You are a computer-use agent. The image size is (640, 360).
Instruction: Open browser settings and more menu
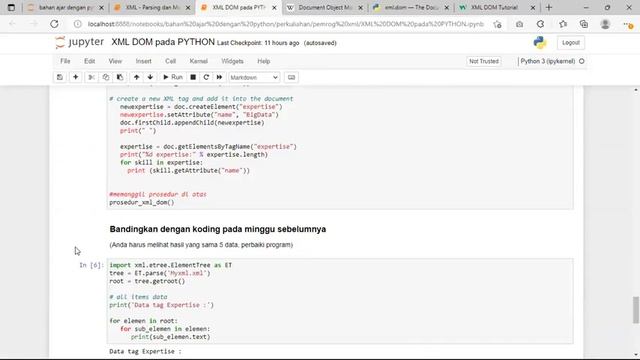[628, 24]
